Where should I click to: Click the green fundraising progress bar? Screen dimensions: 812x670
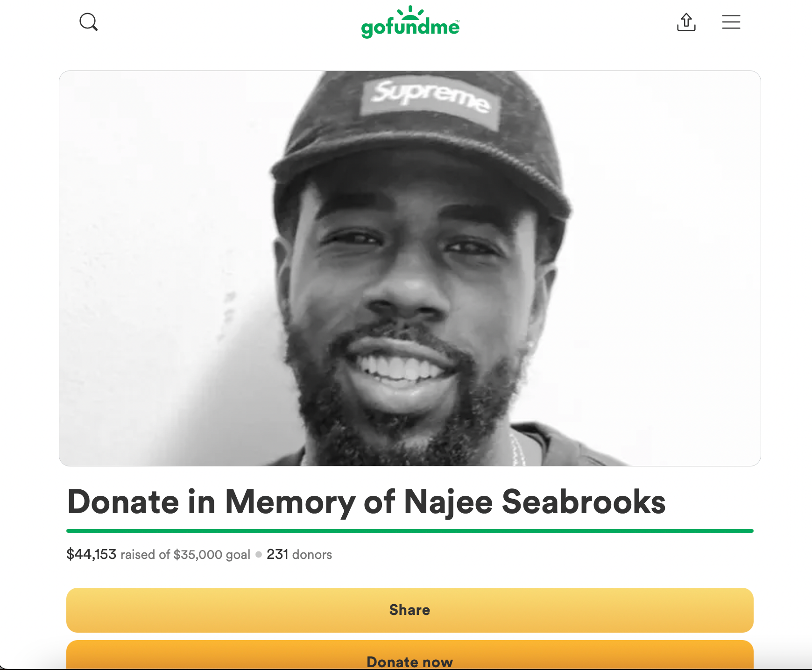[410, 531]
